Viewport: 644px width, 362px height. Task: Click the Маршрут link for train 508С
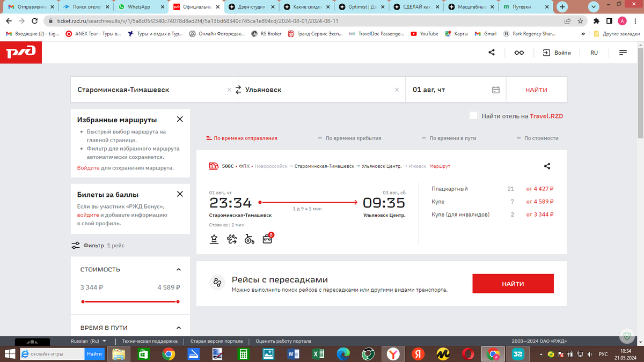440,166
